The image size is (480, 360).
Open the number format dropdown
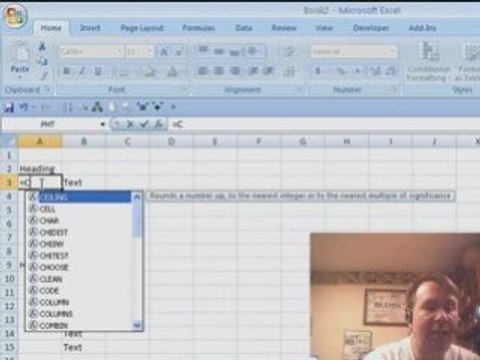coord(393,52)
